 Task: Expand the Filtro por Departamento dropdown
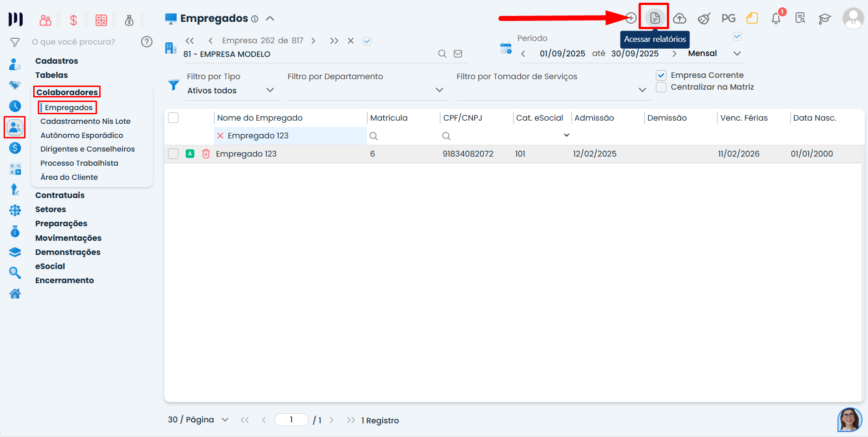tap(439, 90)
